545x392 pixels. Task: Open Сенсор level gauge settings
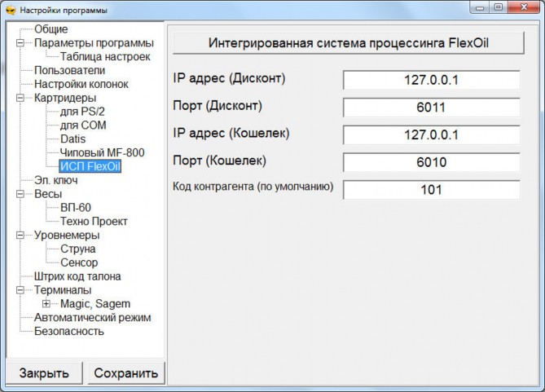79,262
